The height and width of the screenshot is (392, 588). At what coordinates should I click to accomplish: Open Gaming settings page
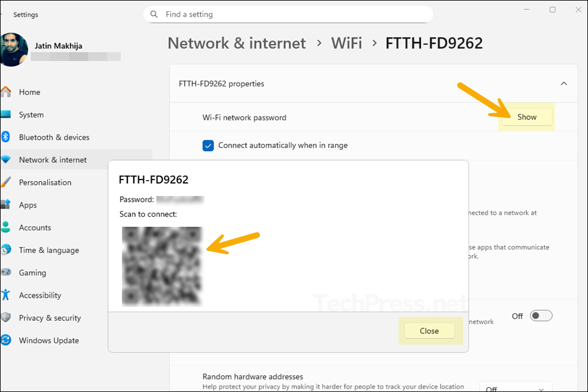pos(32,272)
